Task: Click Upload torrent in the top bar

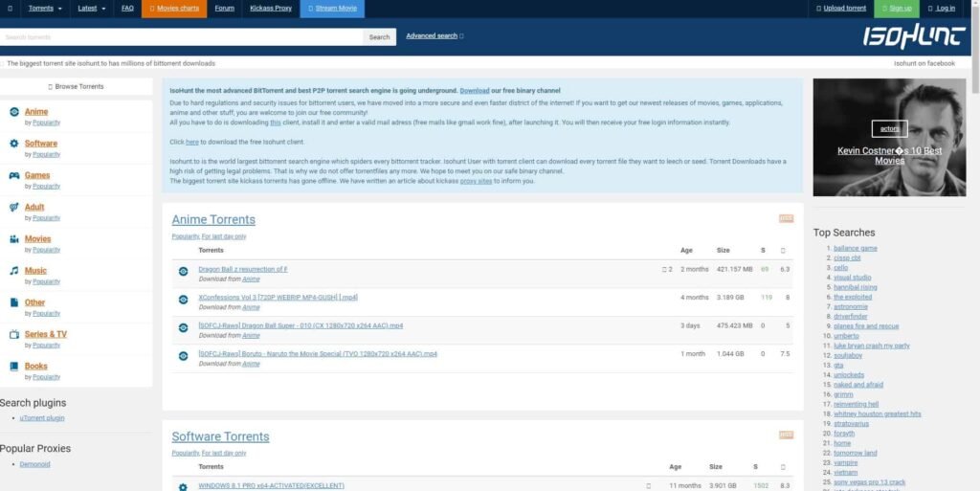Action: tap(840, 8)
